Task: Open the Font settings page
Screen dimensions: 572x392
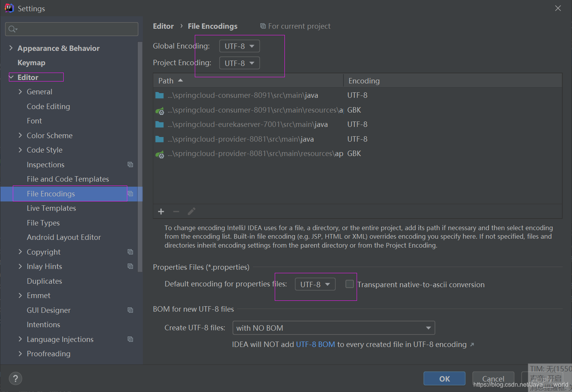Action: pyautogui.click(x=34, y=121)
